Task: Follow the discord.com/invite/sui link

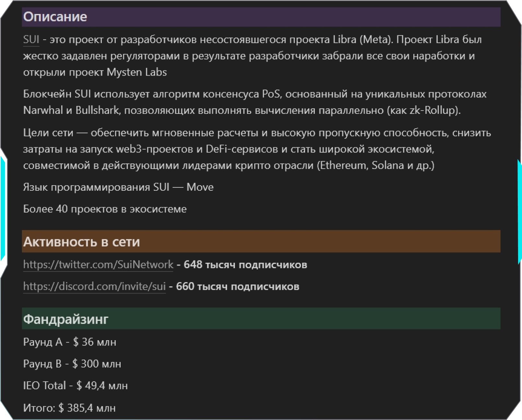Action: coord(94,286)
